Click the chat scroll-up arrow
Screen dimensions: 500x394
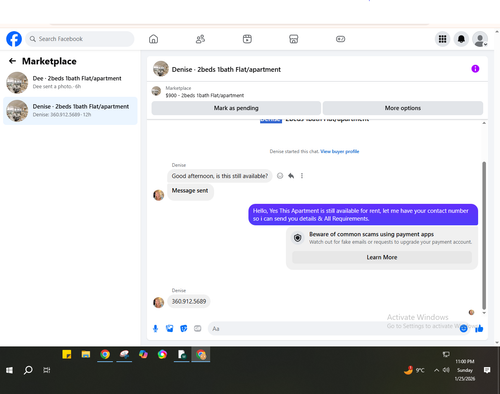pos(484,123)
